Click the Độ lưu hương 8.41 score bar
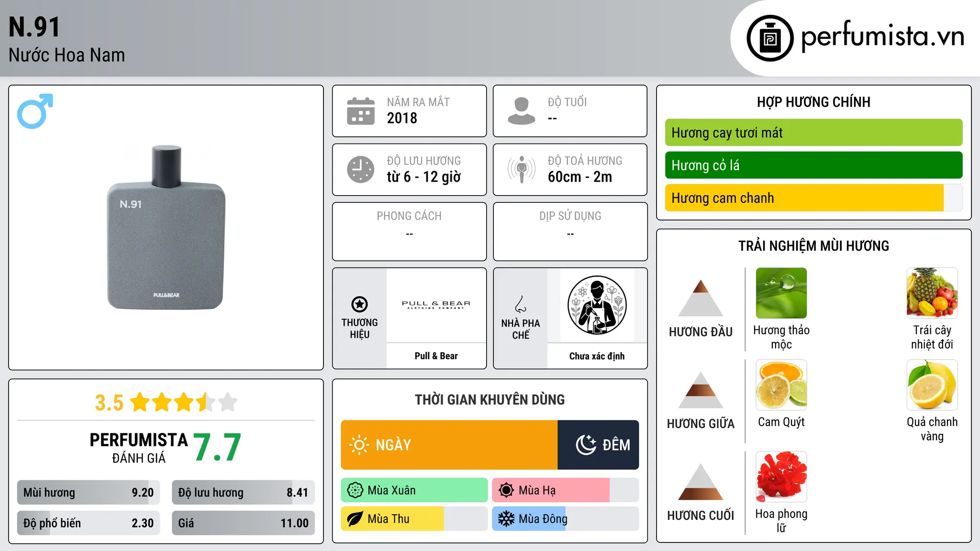Viewport: 980px width, 551px height. click(x=243, y=492)
